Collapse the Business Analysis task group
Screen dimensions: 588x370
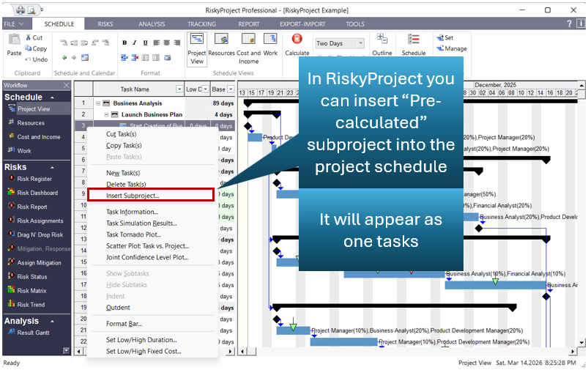98,103
